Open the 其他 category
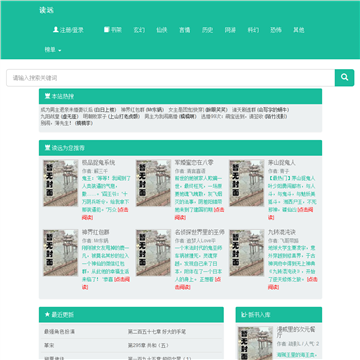Screen dimensions: 360x360 [298, 30]
